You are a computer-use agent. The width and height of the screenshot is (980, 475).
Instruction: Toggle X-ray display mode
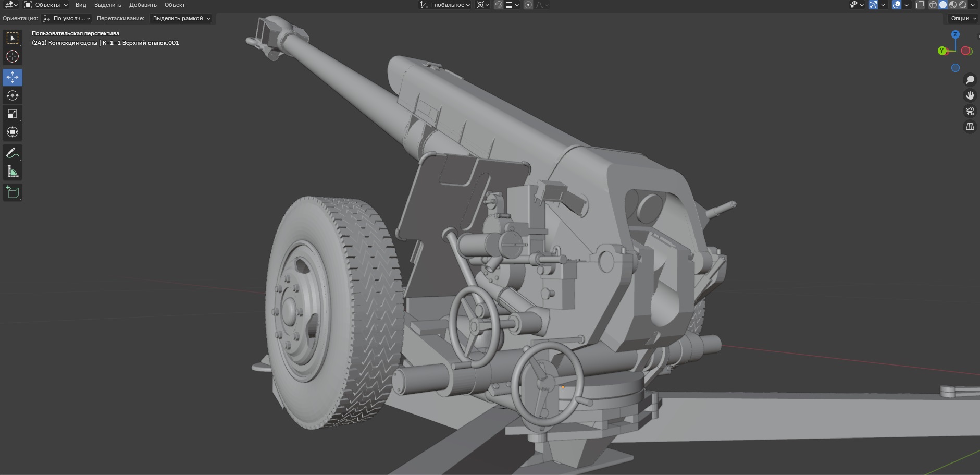[x=920, y=5]
